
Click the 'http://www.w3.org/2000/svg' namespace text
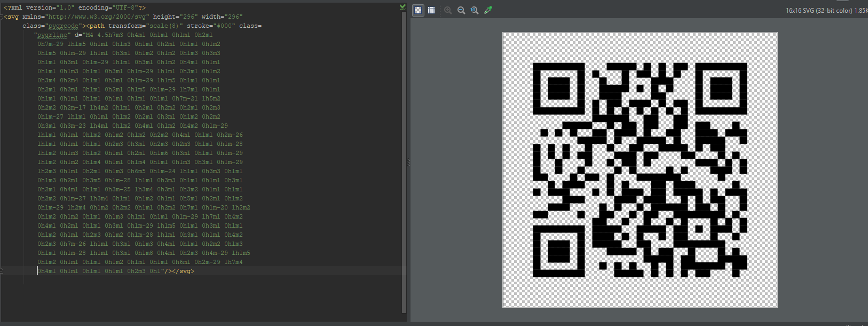[x=97, y=17]
